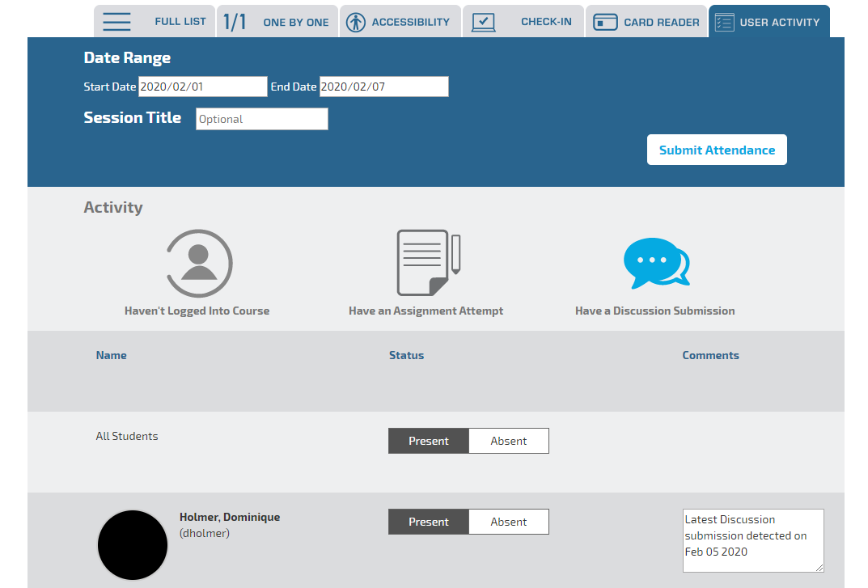Image resolution: width=868 pixels, height=588 pixels.
Task: Click the 'Have a Discussion Submission' label
Action: click(655, 311)
